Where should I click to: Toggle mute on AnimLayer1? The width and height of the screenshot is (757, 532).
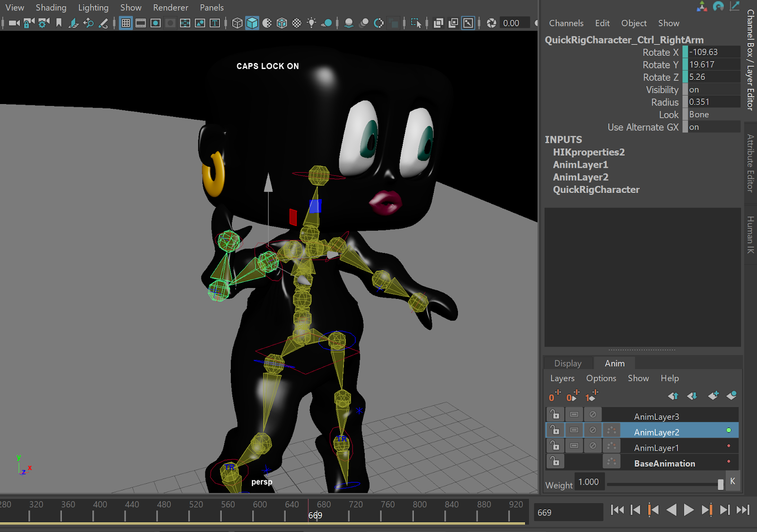[592, 446]
